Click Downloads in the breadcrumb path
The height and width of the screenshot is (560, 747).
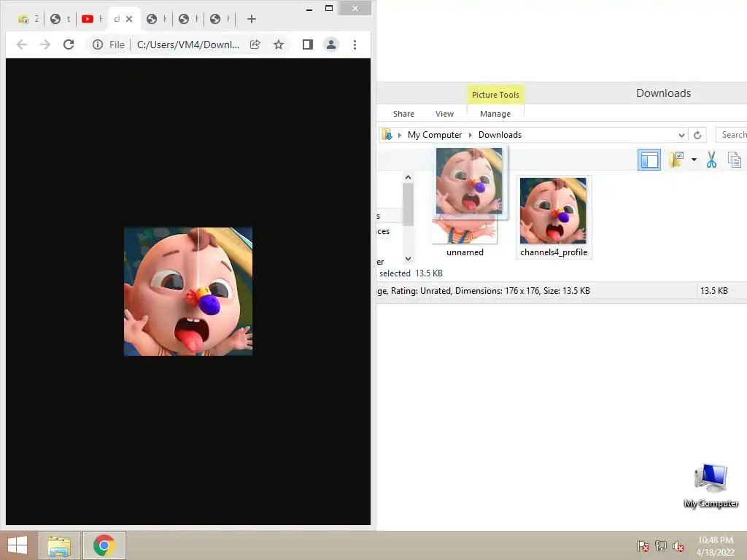point(500,135)
